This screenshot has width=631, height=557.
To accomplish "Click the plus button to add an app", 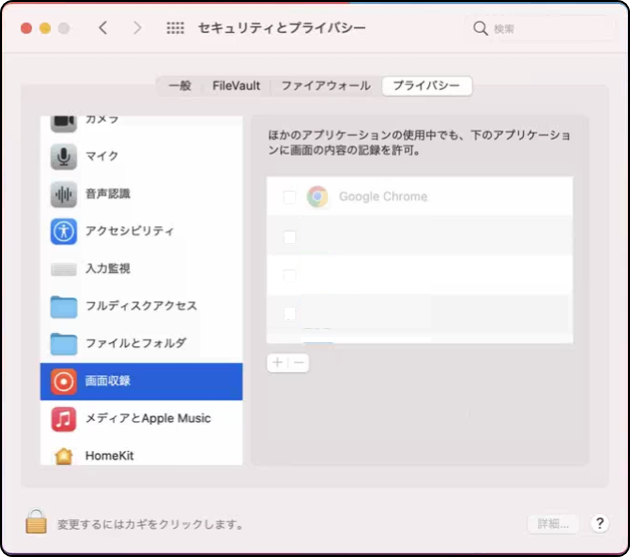I will click(x=277, y=363).
